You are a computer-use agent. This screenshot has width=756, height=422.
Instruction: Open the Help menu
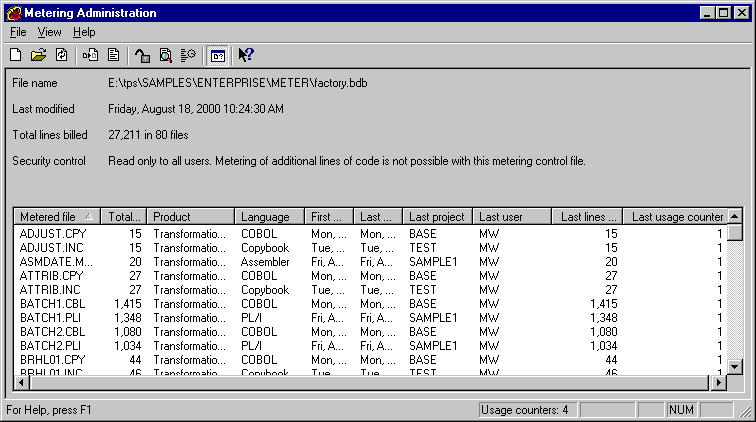84,32
